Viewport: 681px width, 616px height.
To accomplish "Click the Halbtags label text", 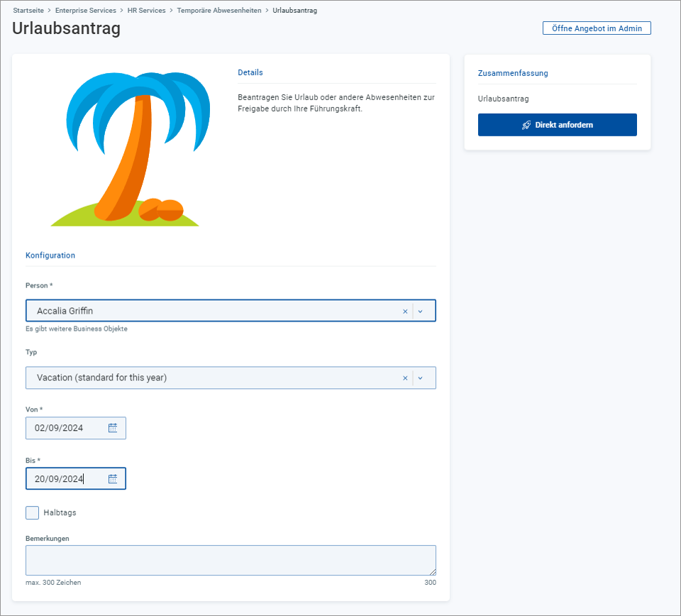I will click(x=60, y=512).
